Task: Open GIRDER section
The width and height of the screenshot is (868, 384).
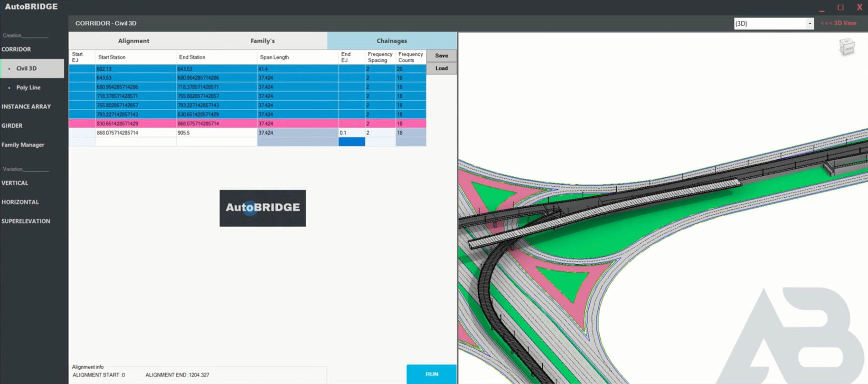Action: click(12, 125)
